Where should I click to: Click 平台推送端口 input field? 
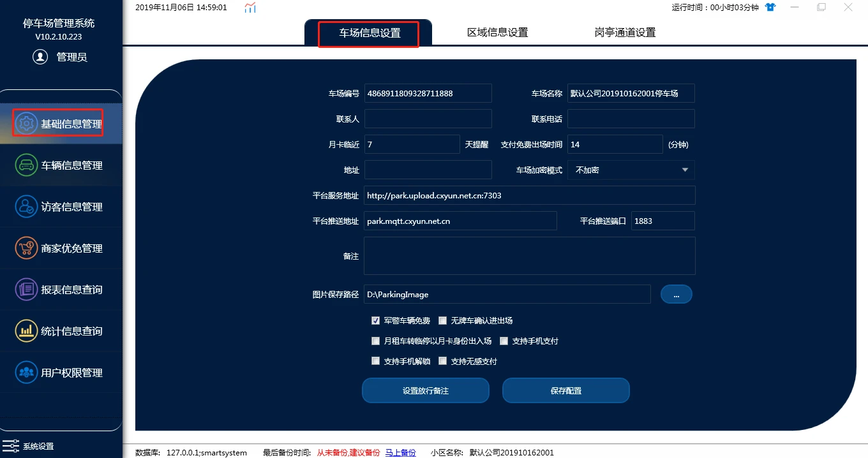(662, 221)
